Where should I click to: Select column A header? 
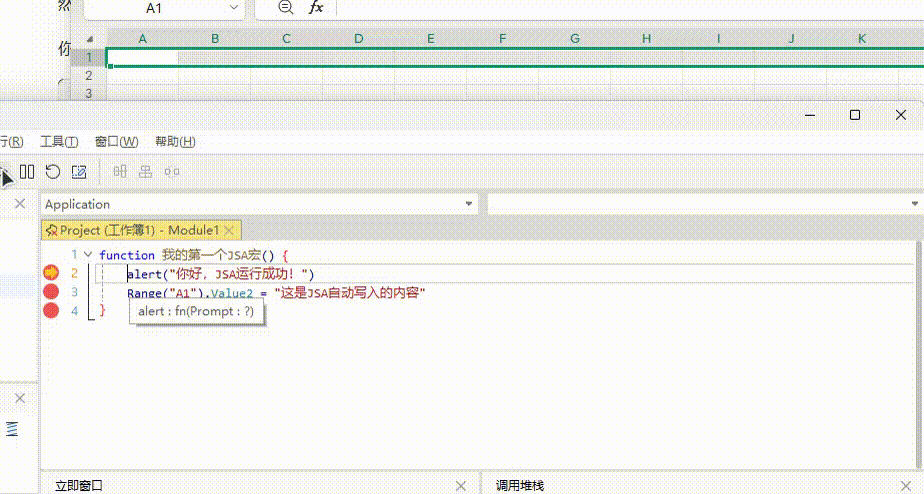point(143,38)
